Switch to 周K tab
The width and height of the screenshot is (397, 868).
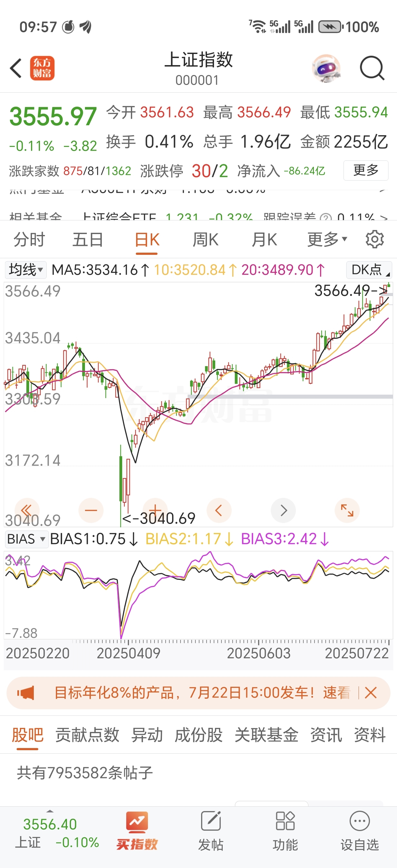(x=206, y=240)
